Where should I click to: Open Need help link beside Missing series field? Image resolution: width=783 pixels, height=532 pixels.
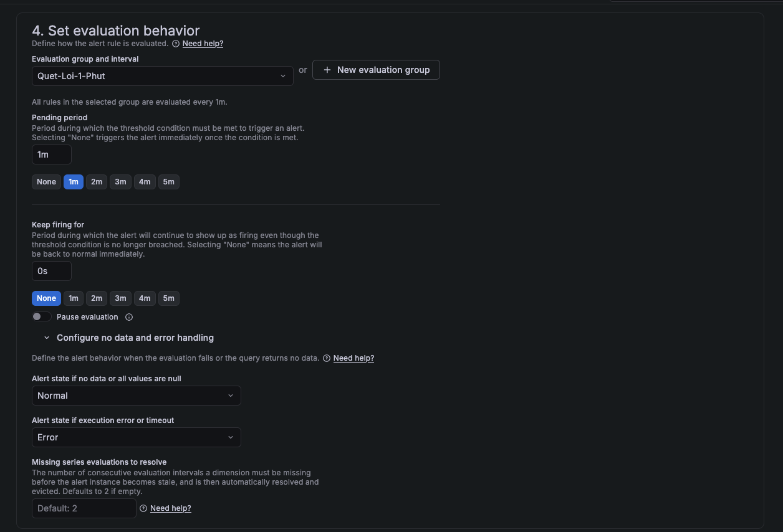pos(170,508)
